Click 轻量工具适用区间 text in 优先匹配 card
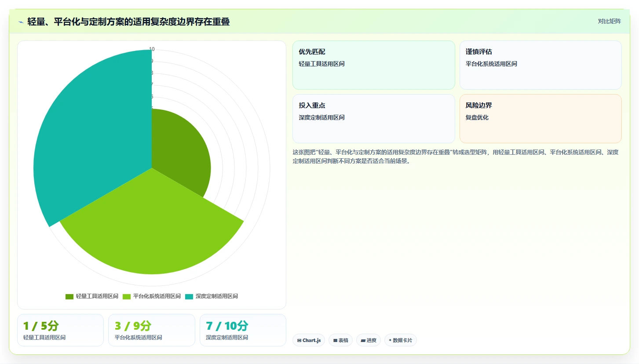Image resolution: width=639 pixels, height=364 pixels. (321, 64)
